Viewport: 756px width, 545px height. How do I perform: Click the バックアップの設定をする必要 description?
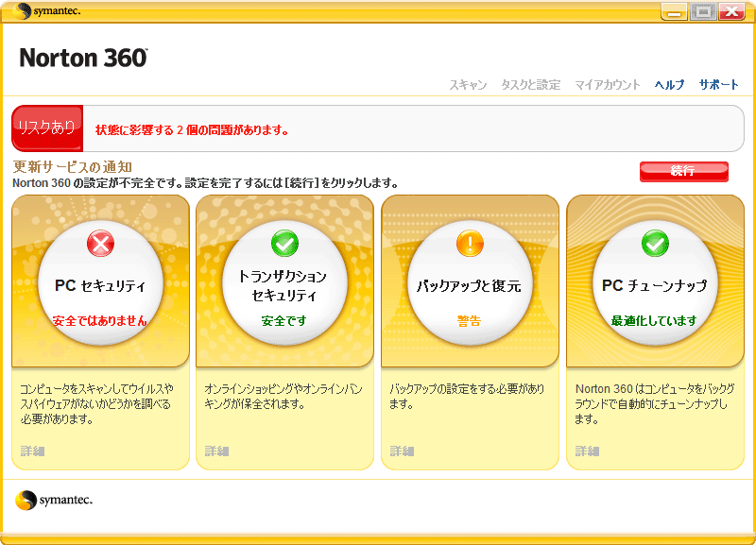tap(467, 396)
